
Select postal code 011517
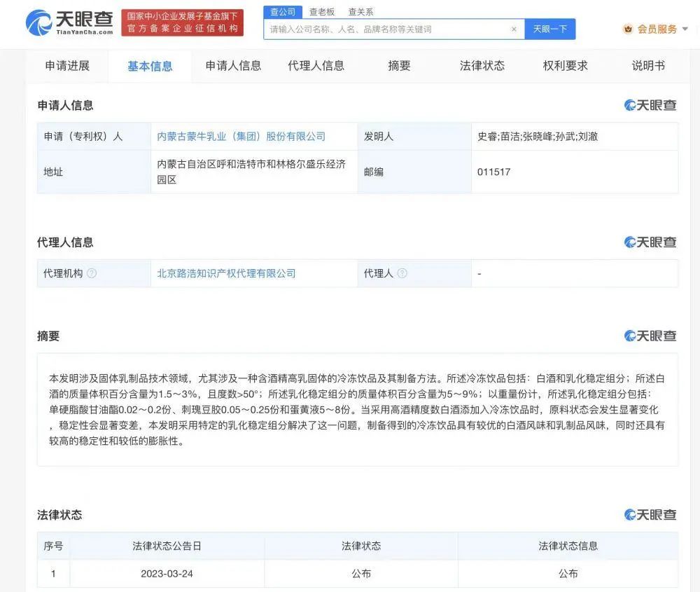pyautogui.click(x=493, y=172)
